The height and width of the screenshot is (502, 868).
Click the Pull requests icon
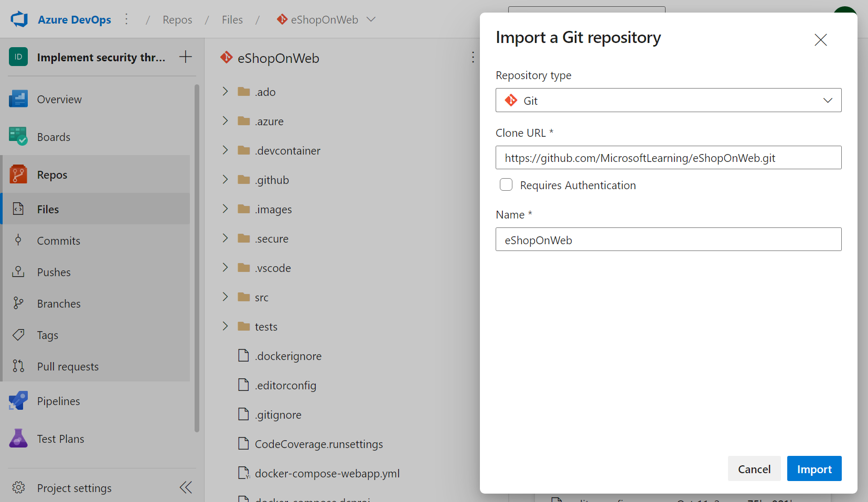click(18, 366)
